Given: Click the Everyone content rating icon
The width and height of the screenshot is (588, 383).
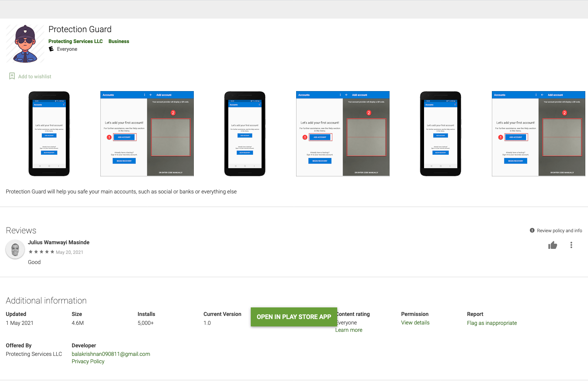Looking at the screenshot, I should [x=51, y=49].
